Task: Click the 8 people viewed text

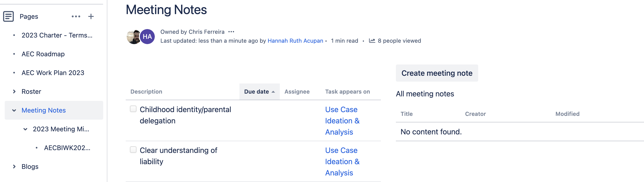Action: [x=399, y=41]
